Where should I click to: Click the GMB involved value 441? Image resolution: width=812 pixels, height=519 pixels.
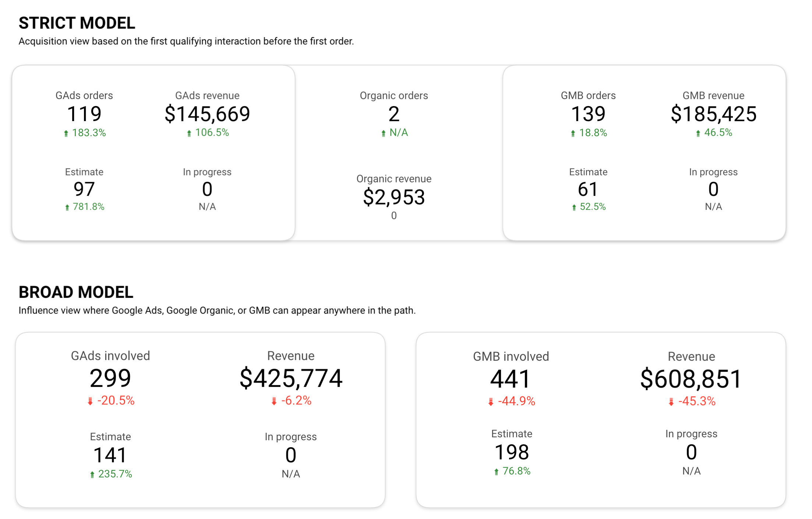[511, 379]
